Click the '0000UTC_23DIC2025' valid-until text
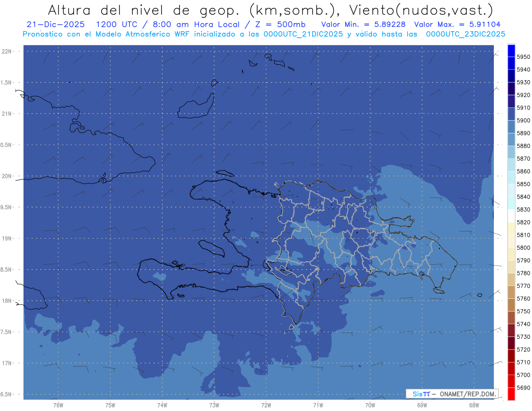Image resolution: width=532 pixels, height=411 pixels. (465, 34)
